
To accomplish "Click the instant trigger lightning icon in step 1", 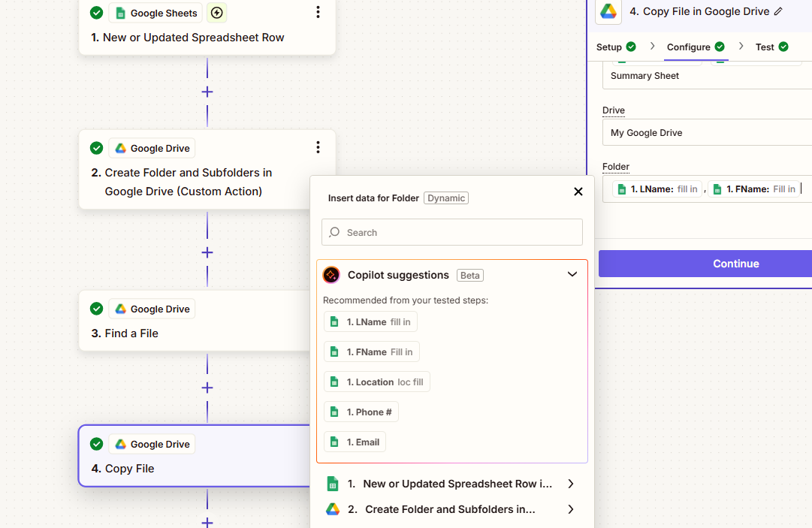I will (x=217, y=13).
